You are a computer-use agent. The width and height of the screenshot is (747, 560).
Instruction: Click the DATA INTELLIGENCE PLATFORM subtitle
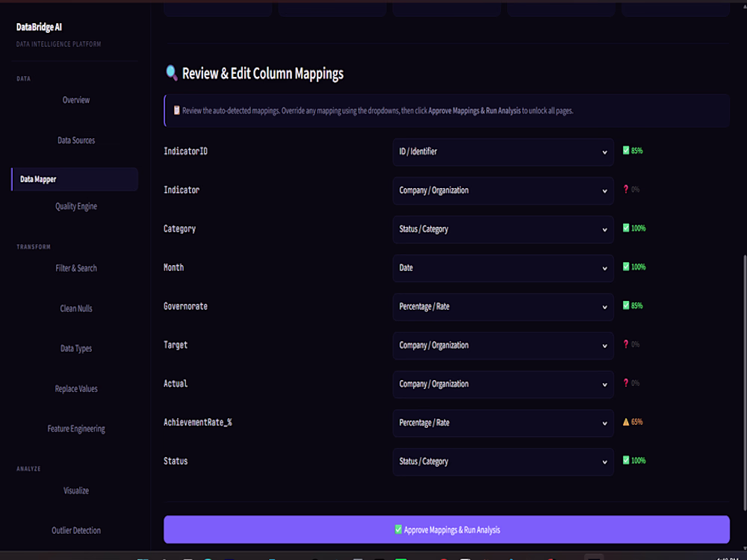58,44
